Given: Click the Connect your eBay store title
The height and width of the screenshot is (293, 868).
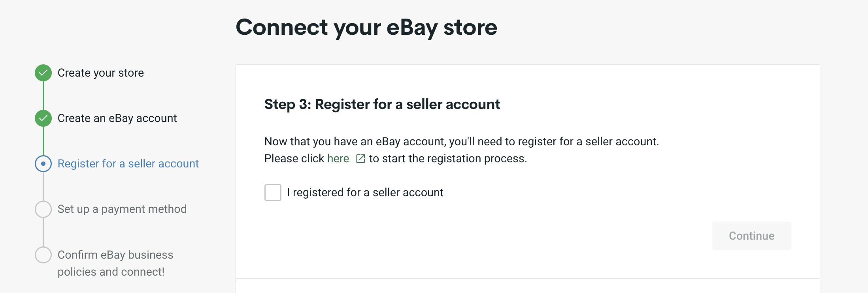Looking at the screenshot, I should coord(367,27).
